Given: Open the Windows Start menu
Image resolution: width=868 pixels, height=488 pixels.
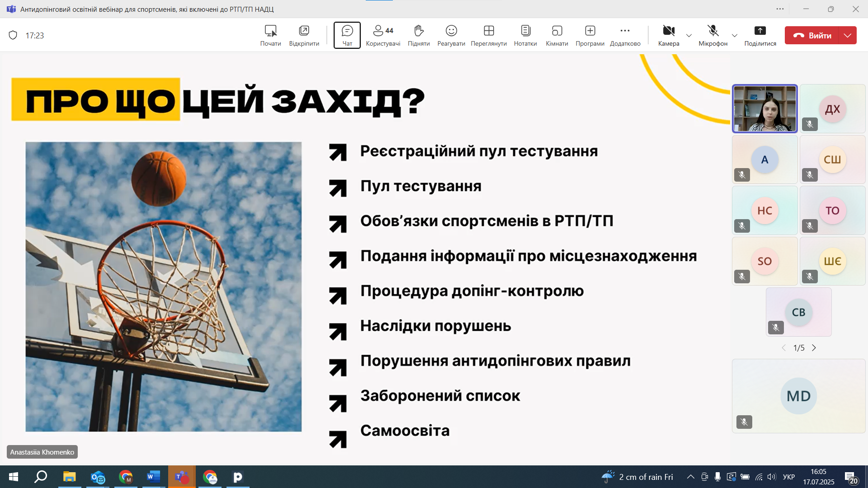Looking at the screenshot, I should tap(14, 477).
